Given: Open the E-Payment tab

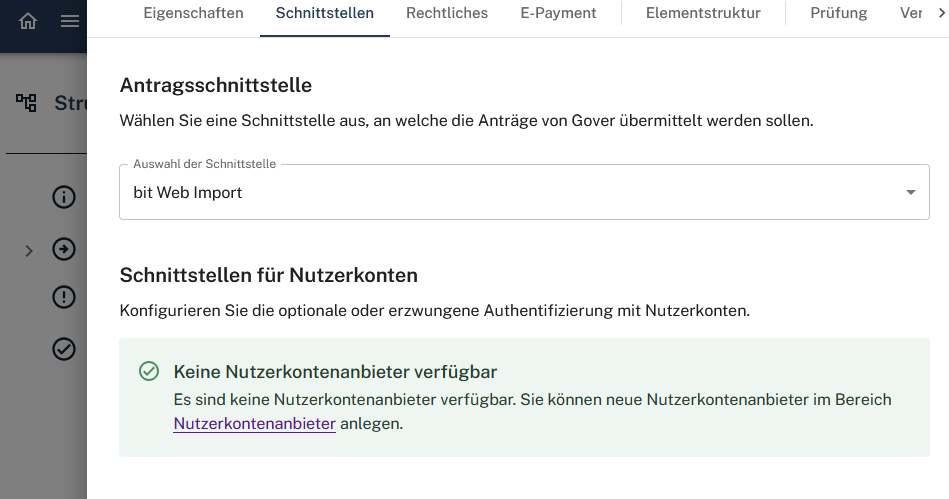Looking at the screenshot, I should [x=558, y=13].
